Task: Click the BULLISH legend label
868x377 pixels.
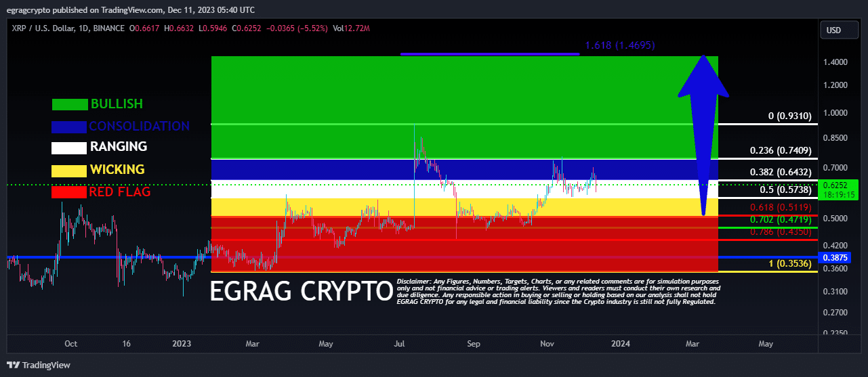Action: pyautogui.click(x=117, y=104)
